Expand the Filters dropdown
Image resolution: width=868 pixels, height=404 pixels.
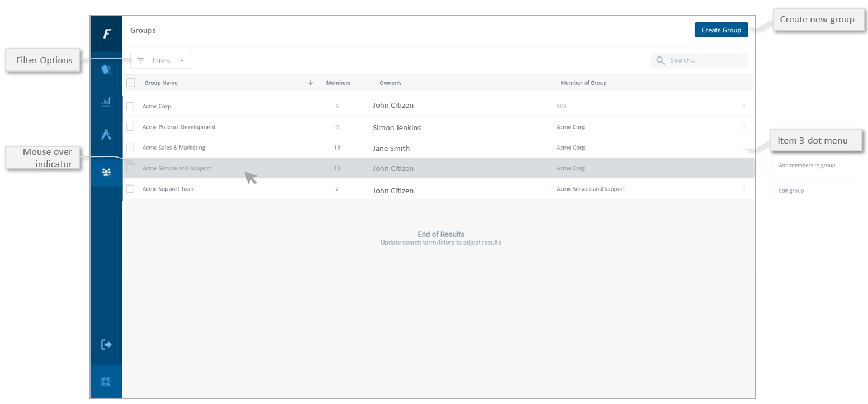pos(161,61)
